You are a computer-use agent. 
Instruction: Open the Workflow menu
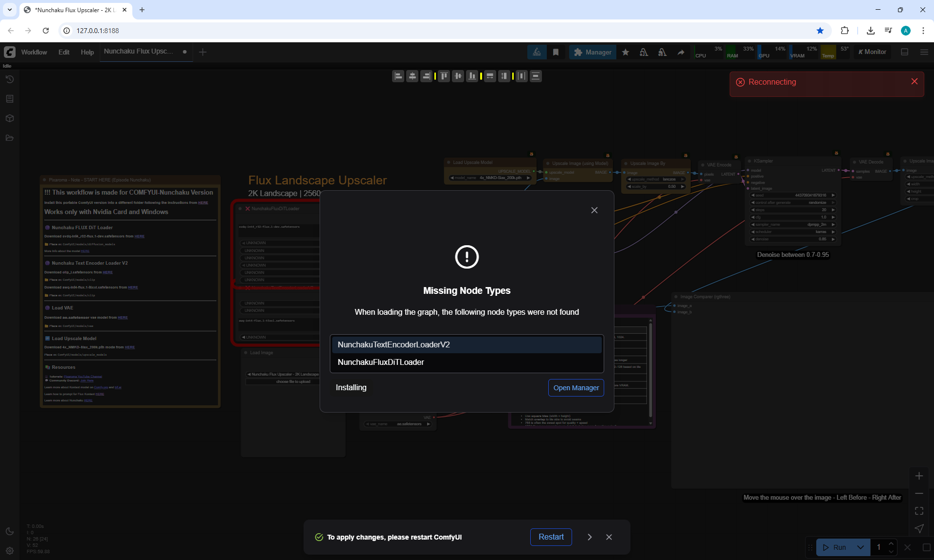click(x=34, y=52)
